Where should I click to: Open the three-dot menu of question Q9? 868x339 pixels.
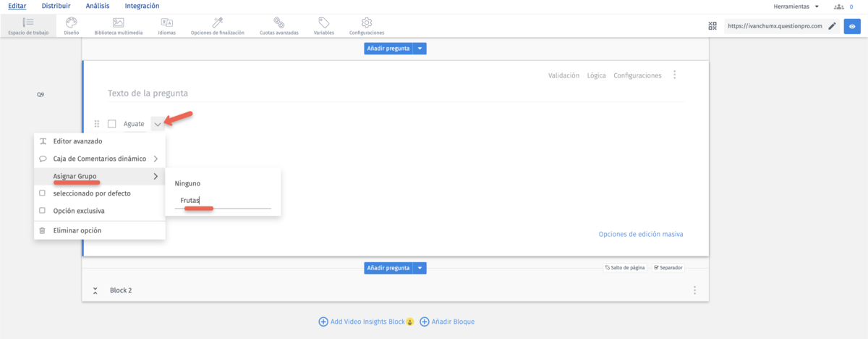tap(675, 75)
